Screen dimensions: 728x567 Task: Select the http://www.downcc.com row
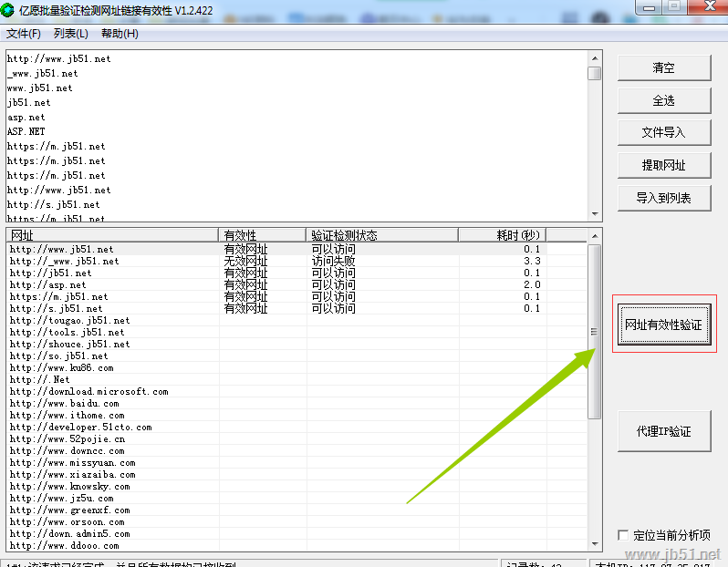coord(297,450)
